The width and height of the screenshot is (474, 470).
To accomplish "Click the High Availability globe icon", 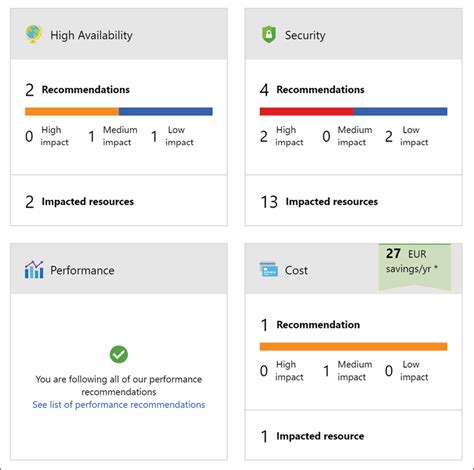I will click(34, 34).
